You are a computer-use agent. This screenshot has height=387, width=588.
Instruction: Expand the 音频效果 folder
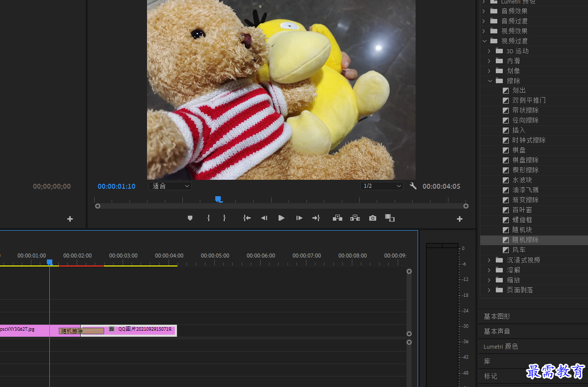pos(483,11)
